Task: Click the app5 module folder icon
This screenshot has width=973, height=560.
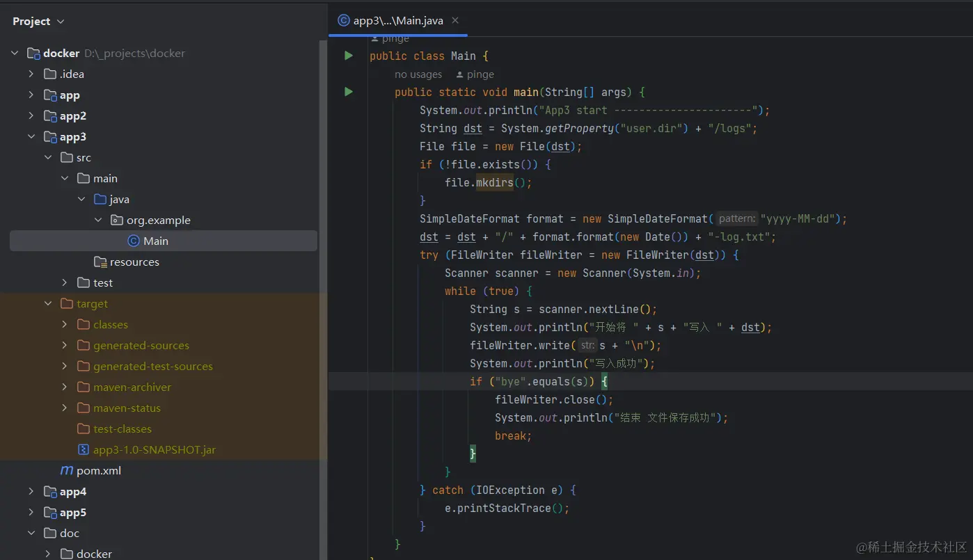Action: pyautogui.click(x=50, y=512)
